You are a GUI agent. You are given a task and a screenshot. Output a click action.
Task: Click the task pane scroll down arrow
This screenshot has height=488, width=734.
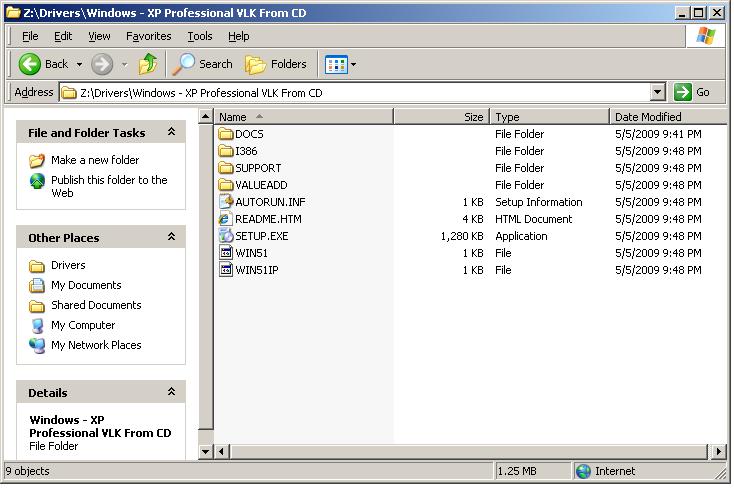click(x=206, y=451)
